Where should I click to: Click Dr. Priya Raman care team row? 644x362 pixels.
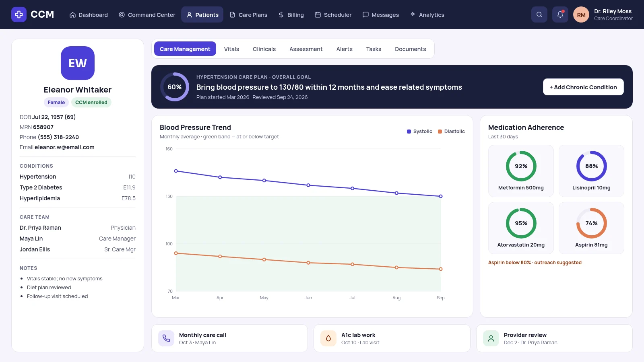point(78,228)
